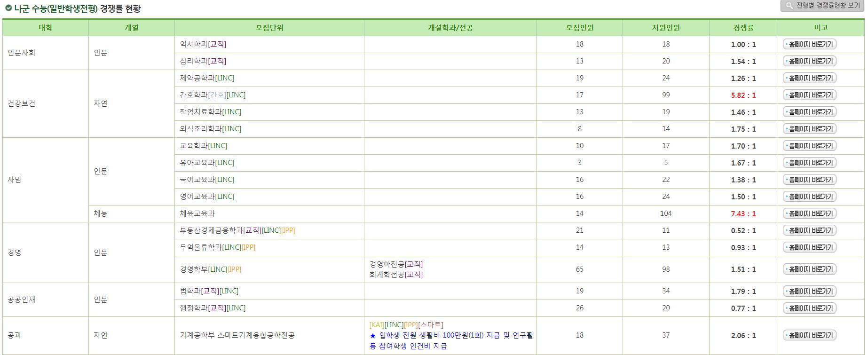The image size is (868, 355).
Task: Open homepage link for 간호학과 row
Action: click(x=809, y=95)
